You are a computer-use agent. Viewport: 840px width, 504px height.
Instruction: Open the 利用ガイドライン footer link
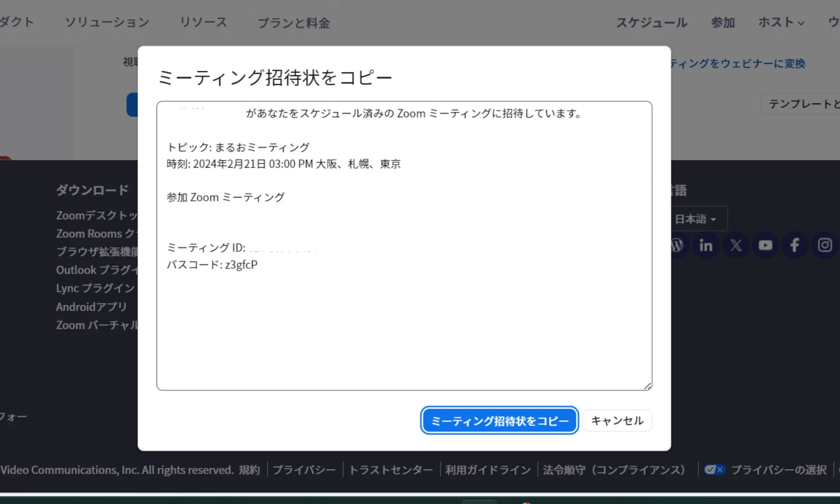click(x=488, y=470)
